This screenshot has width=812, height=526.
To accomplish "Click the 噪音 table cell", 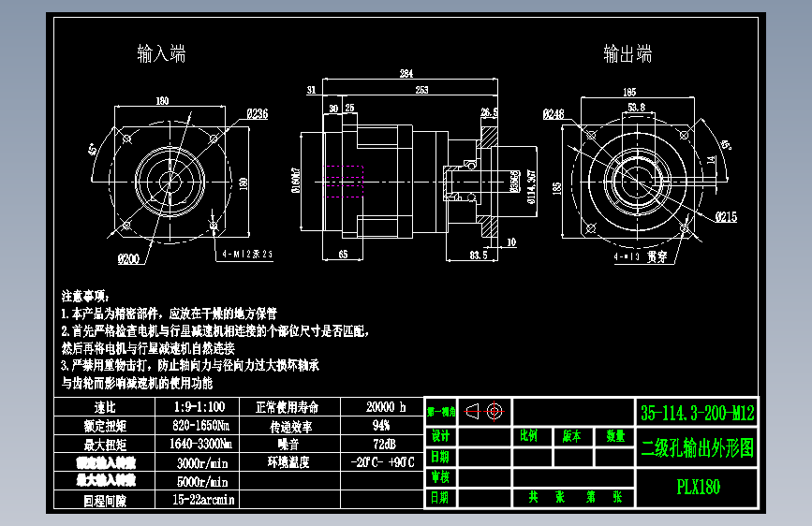I will (289, 445).
